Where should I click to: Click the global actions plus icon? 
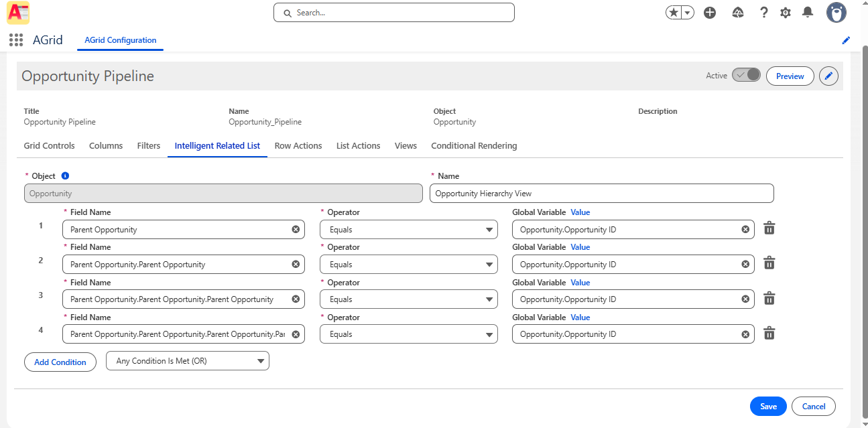710,13
